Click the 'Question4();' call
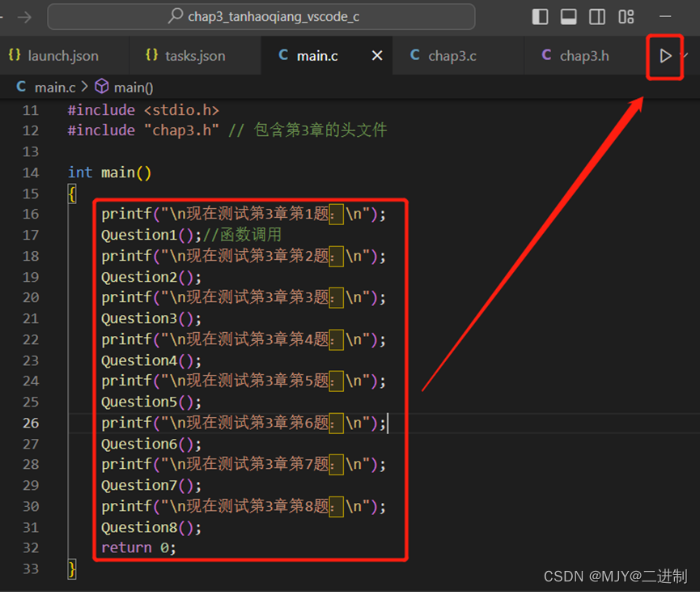The image size is (700, 592). (x=151, y=360)
